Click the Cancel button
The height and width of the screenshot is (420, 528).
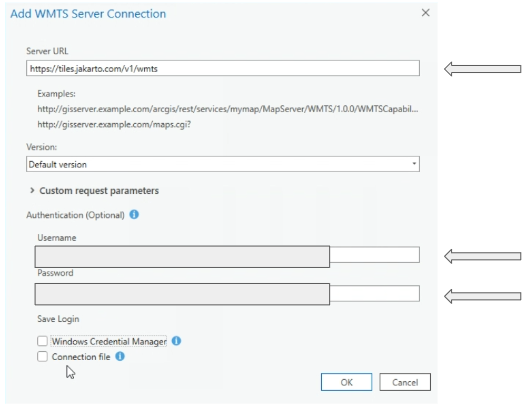405,382
